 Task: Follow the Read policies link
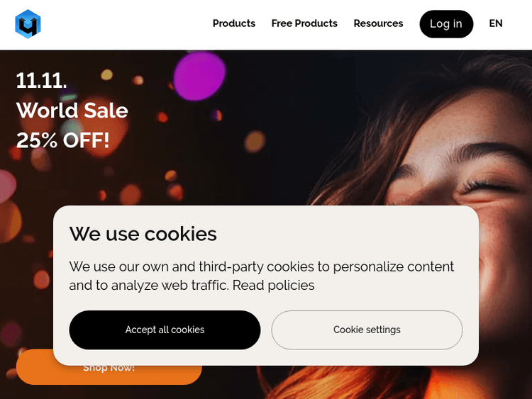pyautogui.click(x=273, y=286)
